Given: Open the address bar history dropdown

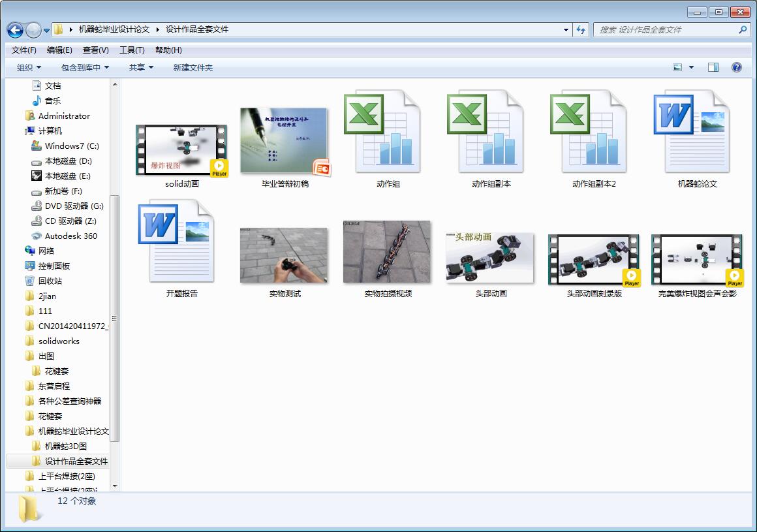Looking at the screenshot, I should [x=566, y=30].
